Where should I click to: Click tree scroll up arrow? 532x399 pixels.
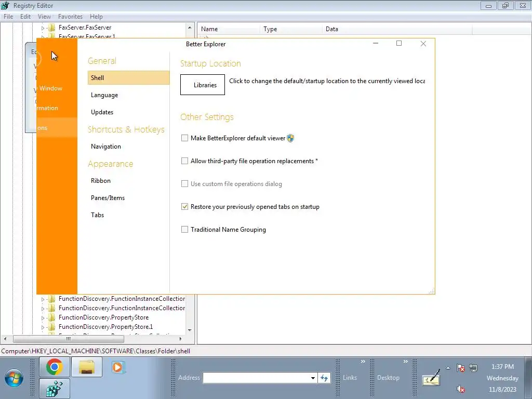(x=190, y=28)
